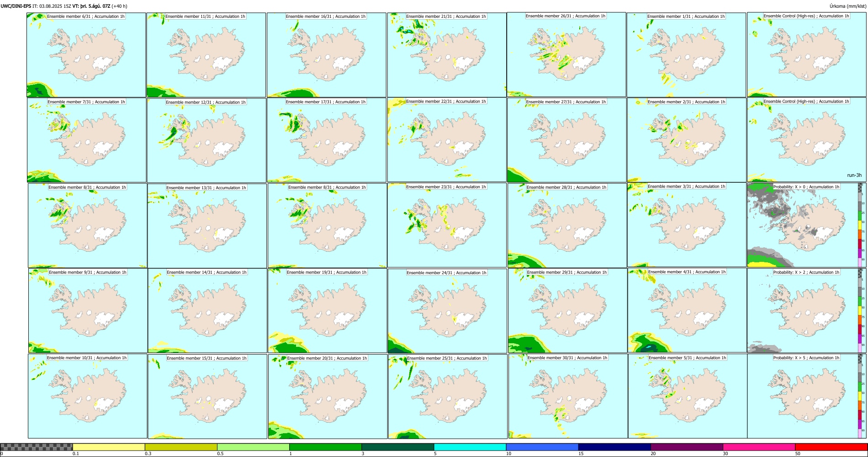View the Ensemble member 15/31 map
Image resolution: width=868 pixels, height=457 pixels.
(207, 396)
